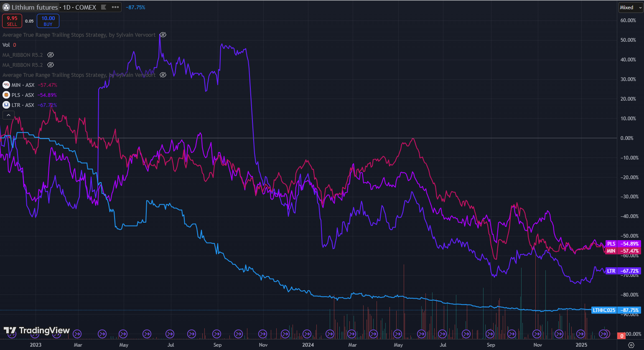This screenshot has width=644, height=350.
Task: Click the contract switch marker above Jul 2023
Action: 170,334
